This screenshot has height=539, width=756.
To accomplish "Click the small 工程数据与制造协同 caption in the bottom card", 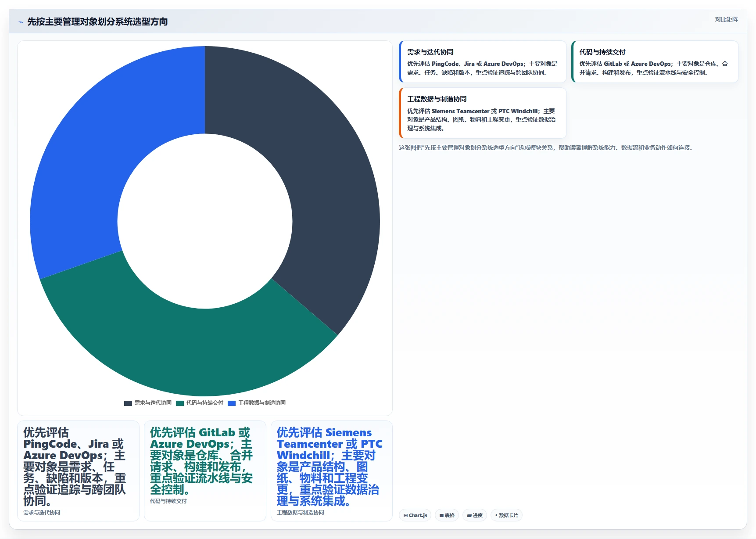I will pos(301,512).
